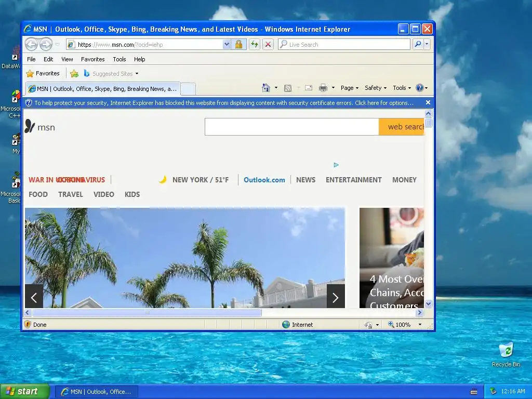
Task: Go to the Home page icon
Action: coord(266,88)
